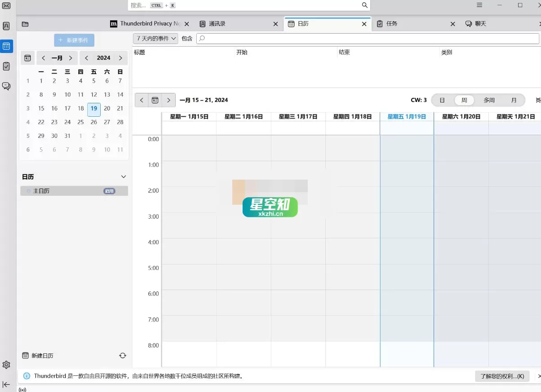Sync calendars using the refresh icon
The width and height of the screenshot is (541, 392).
click(x=123, y=355)
